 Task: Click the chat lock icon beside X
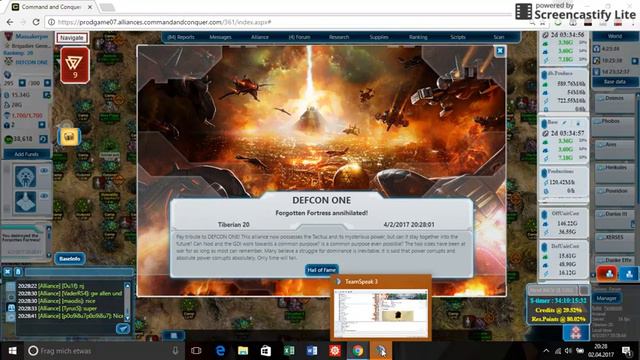tap(18, 271)
